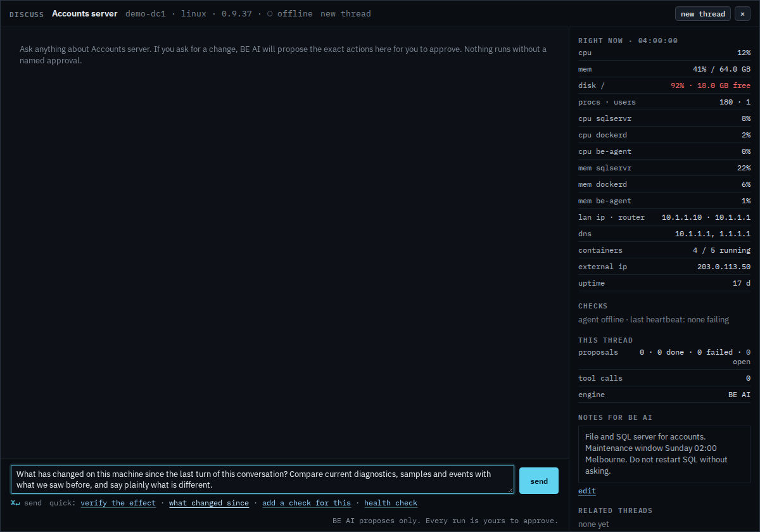
Task: Click the 'BE AI proposes only' footer note
Action: 445,521
